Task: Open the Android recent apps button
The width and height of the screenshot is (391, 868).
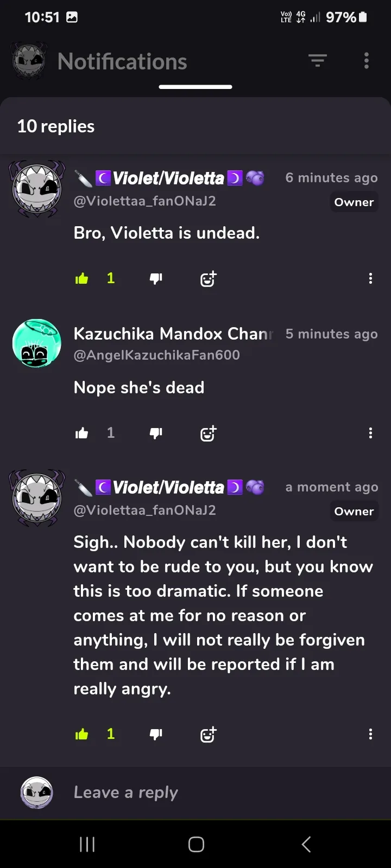Action: click(x=87, y=844)
